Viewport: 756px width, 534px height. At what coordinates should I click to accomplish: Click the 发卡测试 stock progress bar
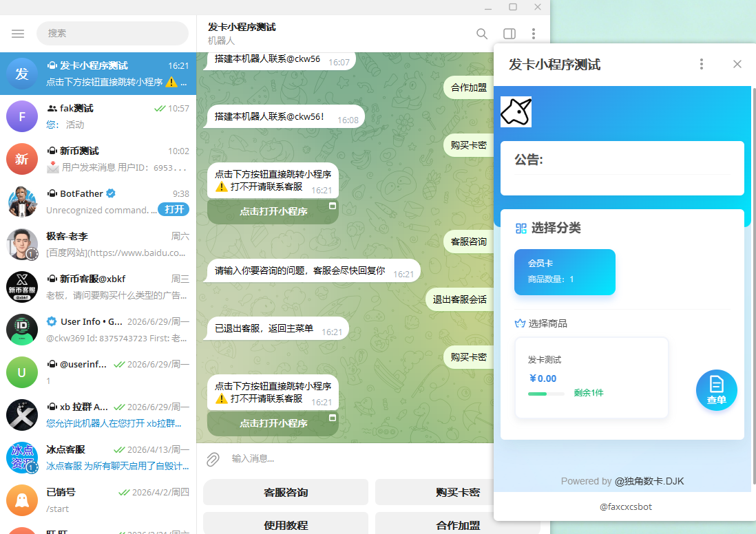[546, 394]
